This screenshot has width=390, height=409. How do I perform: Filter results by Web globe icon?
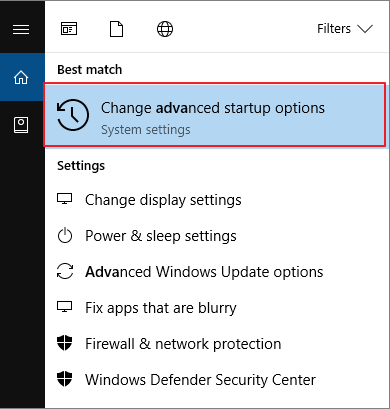point(165,29)
